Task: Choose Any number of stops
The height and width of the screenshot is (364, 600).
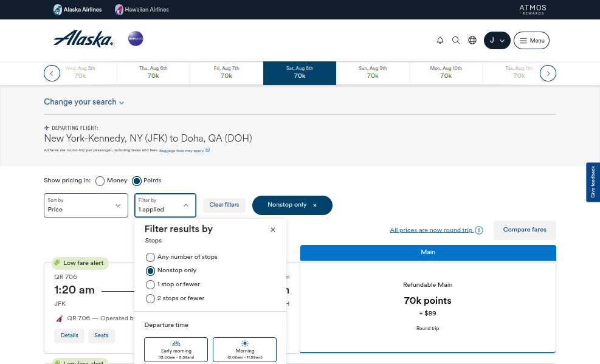Action: click(150, 257)
